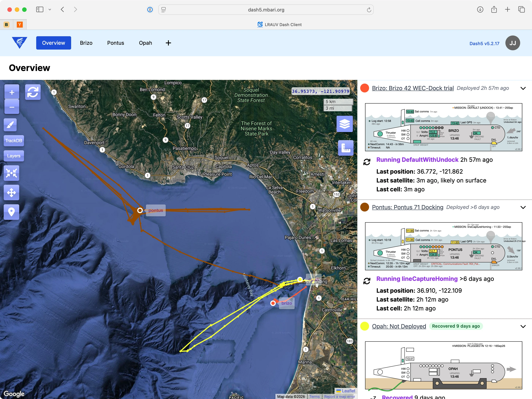
Task: Click the MBARI LRAUV logo
Action: [19, 43]
